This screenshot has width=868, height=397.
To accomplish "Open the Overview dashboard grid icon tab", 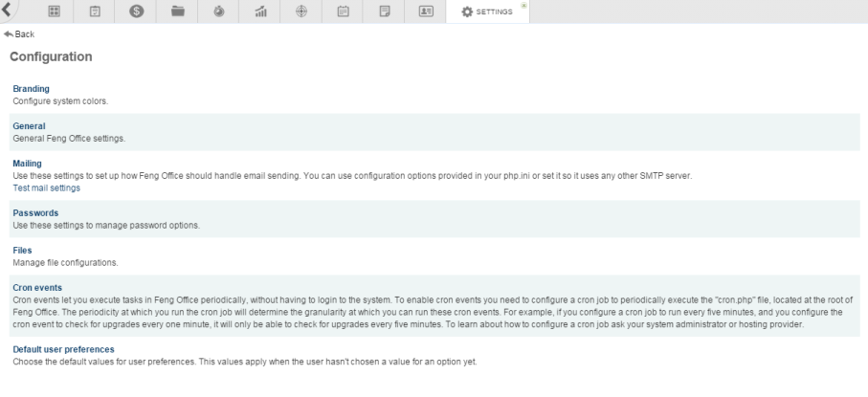I will click(x=55, y=11).
